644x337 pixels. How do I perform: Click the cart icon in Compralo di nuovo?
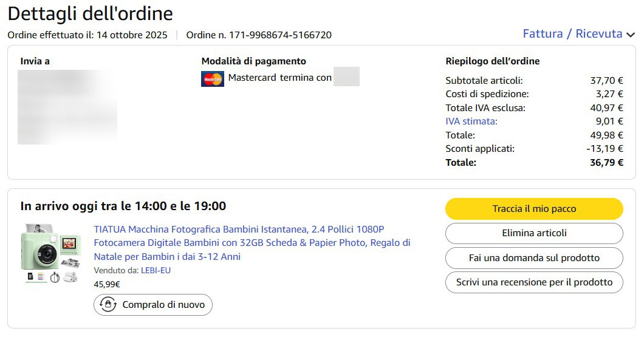[x=108, y=305]
